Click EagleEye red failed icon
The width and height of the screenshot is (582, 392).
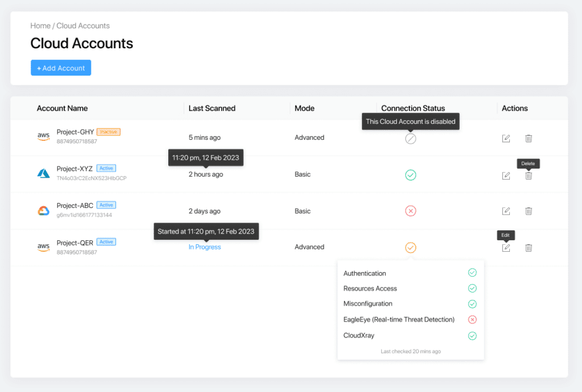(472, 320)
